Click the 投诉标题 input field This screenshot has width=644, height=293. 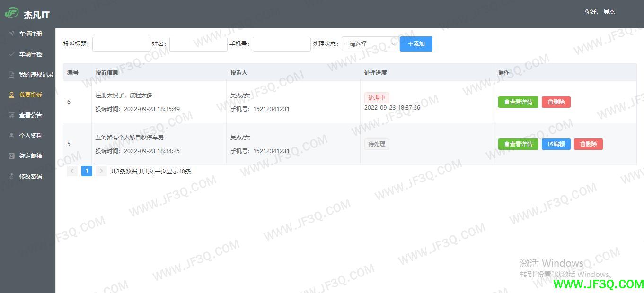click(x=121, y=43)
